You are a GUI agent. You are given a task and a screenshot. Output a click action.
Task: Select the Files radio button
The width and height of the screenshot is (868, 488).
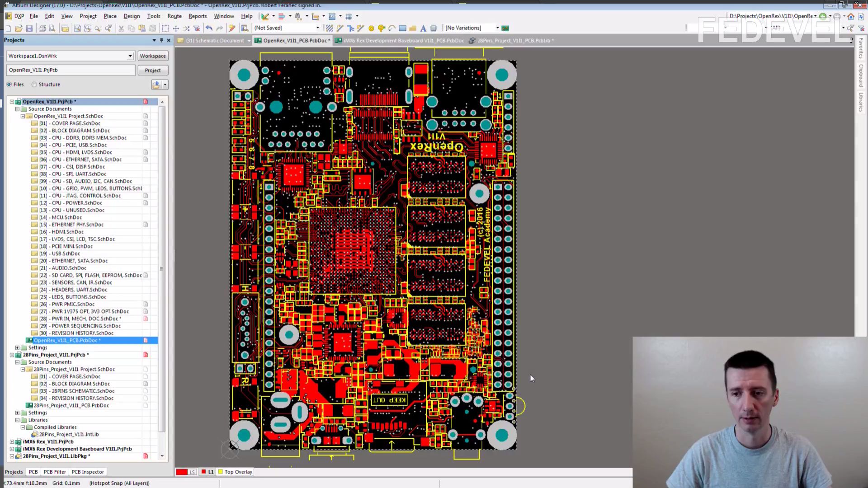pyautogui.click(x=9, y=84)
